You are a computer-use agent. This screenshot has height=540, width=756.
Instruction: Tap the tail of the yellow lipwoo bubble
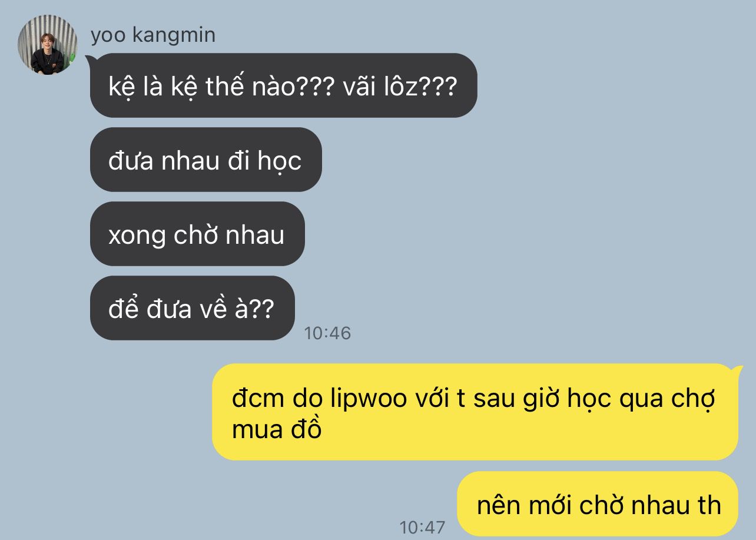[736, 368]
